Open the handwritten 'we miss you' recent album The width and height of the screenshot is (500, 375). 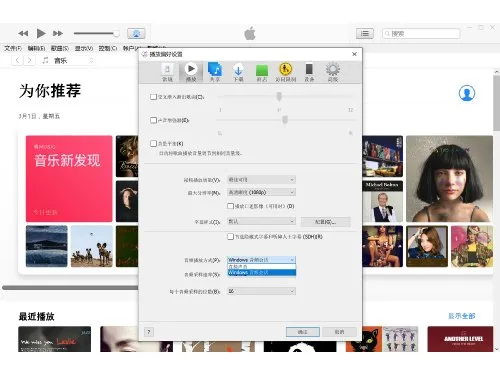point(54,339)
